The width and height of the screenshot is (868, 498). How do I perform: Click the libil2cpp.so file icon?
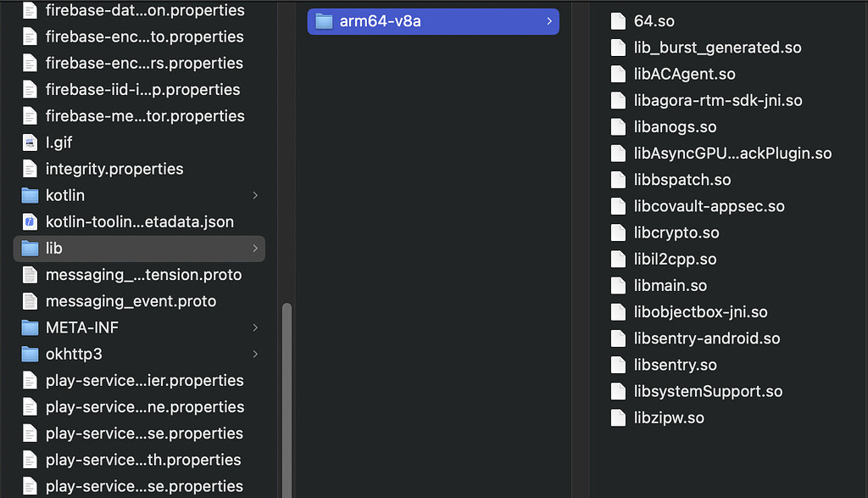[x=618, y=259]
